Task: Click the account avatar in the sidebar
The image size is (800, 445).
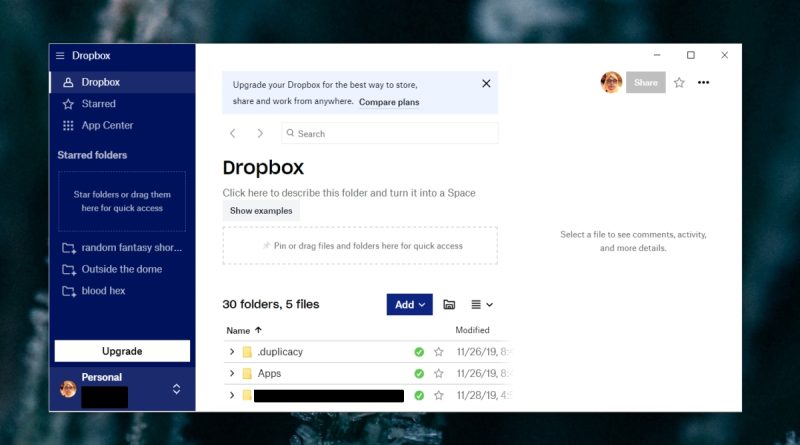Action: point(68,389)
